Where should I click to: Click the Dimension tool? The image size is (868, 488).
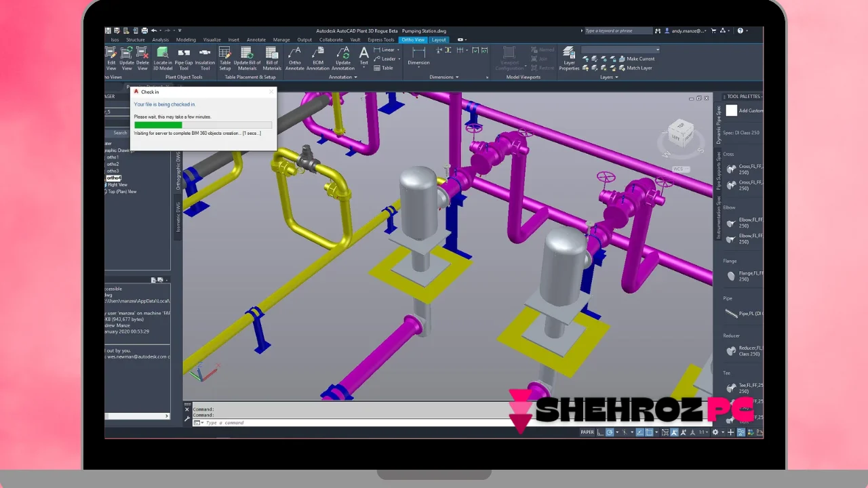(x=418, y=56)
